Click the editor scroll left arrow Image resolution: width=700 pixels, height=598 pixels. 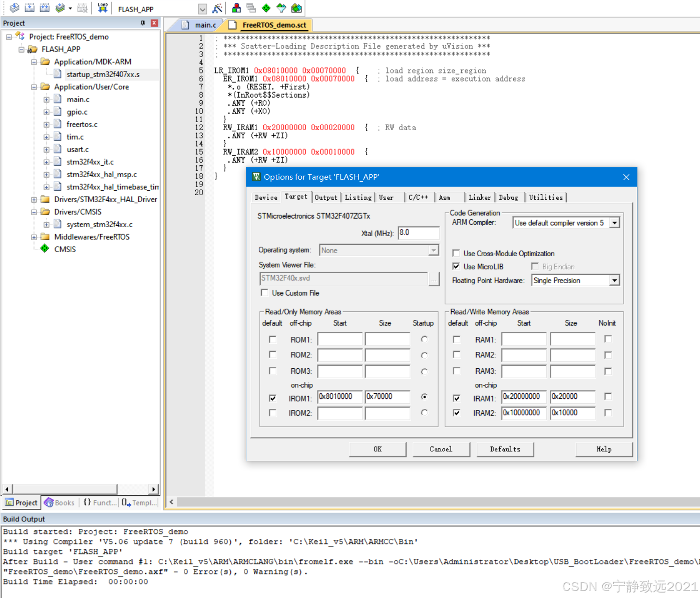[172, 502]
